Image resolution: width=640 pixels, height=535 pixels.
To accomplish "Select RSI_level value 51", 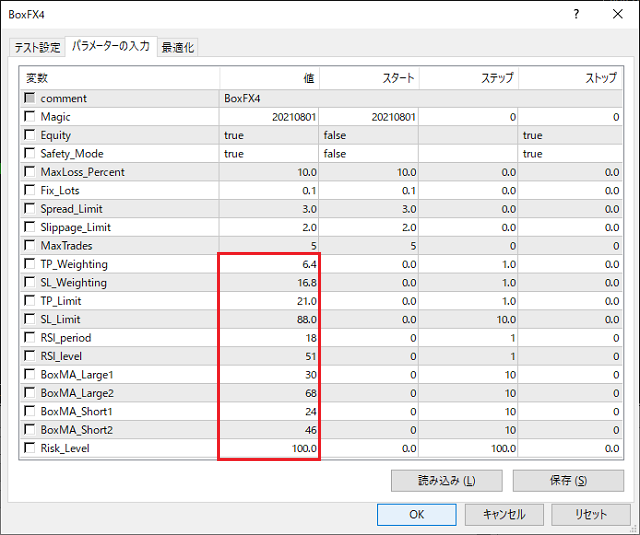I will point(269,356).
